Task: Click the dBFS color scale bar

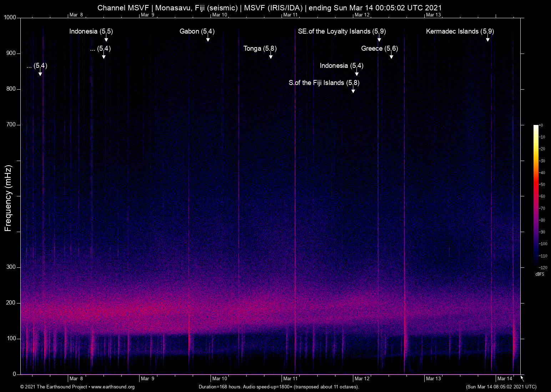Action: click(536, 196)
